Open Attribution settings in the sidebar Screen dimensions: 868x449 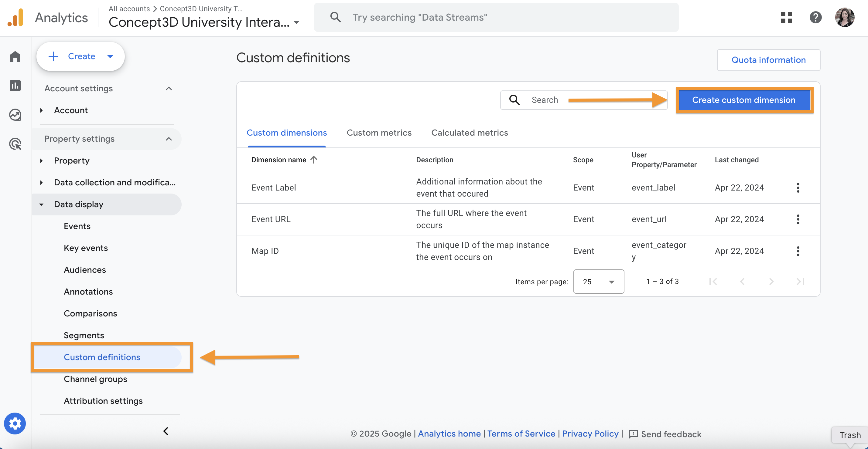[103, 401]
